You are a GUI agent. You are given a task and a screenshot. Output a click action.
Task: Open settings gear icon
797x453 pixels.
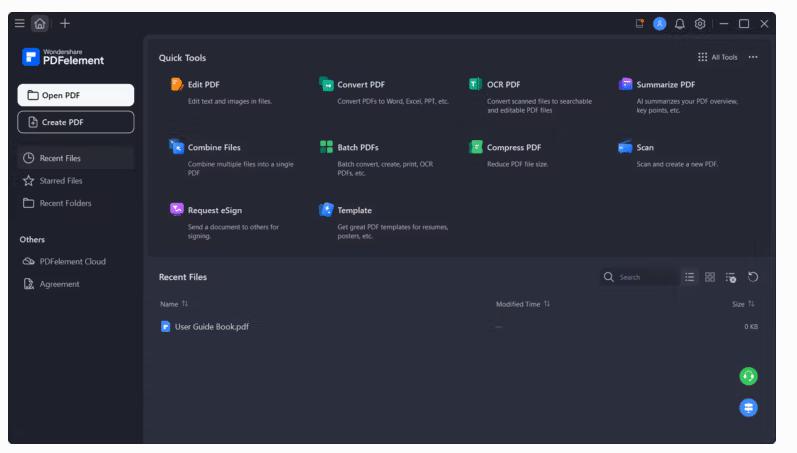700,23
